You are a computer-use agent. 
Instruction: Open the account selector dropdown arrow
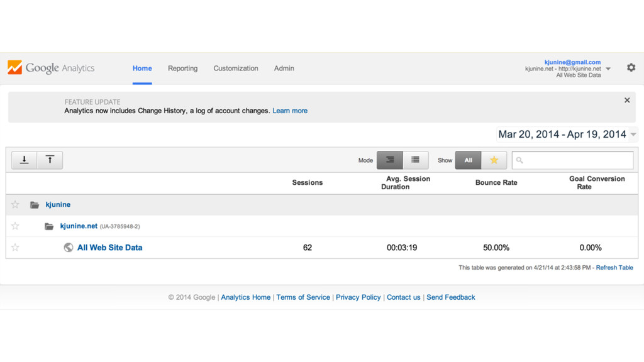608,69
